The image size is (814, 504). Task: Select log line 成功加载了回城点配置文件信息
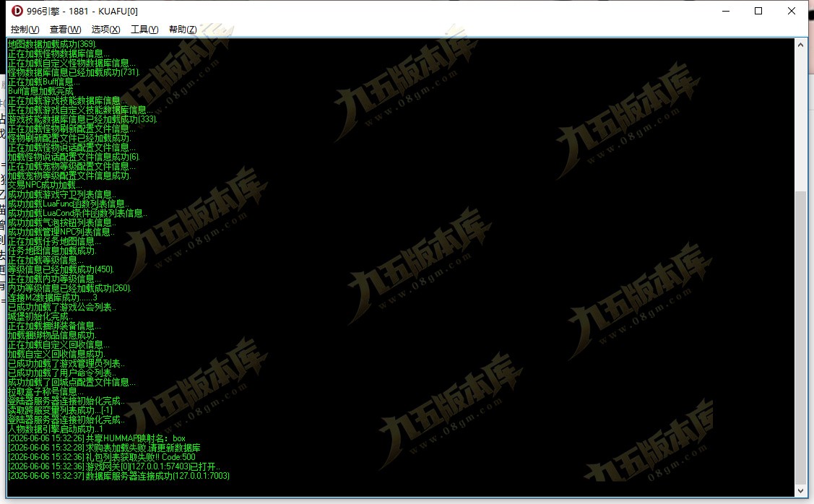tap(72, 382)
